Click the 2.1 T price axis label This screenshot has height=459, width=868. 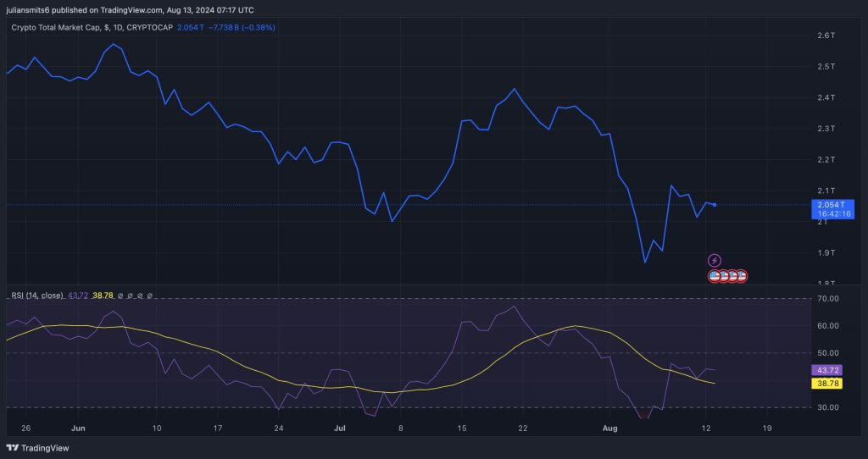click(x=826, y=191)
